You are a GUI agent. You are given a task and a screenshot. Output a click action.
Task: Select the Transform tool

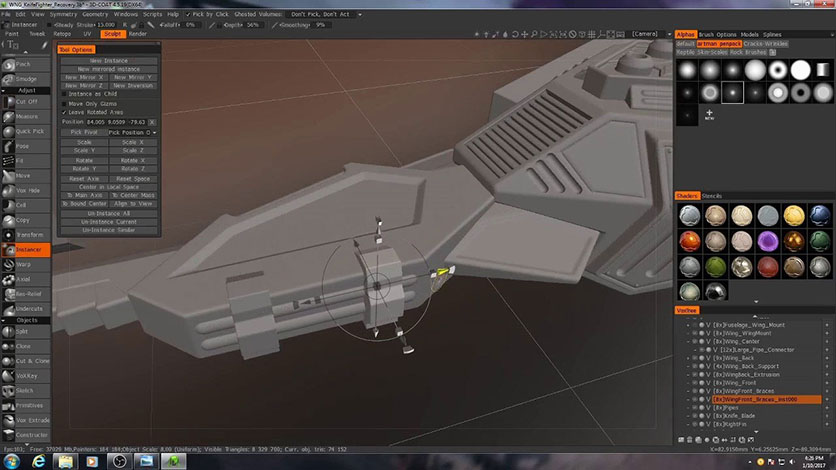coord(26,234)
